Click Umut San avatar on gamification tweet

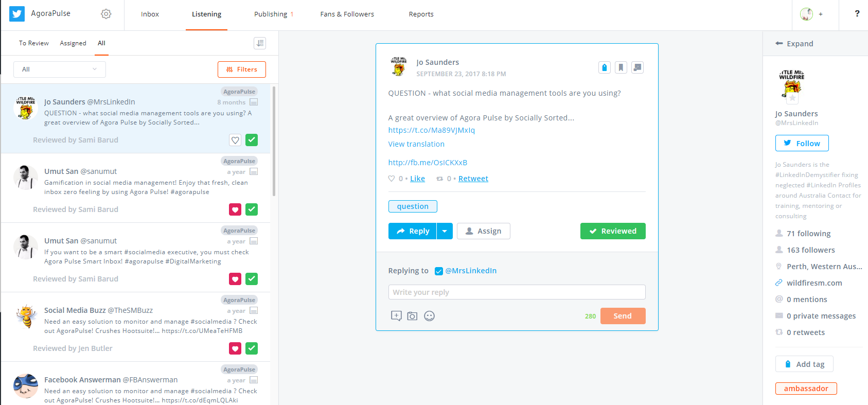click(25, 178)
